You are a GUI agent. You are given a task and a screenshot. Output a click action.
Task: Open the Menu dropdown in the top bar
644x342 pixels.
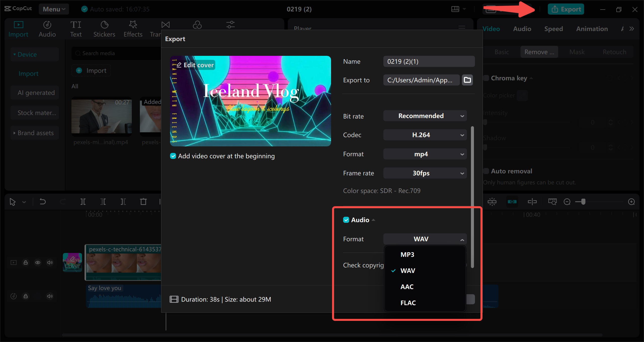[x=54, y=9]
